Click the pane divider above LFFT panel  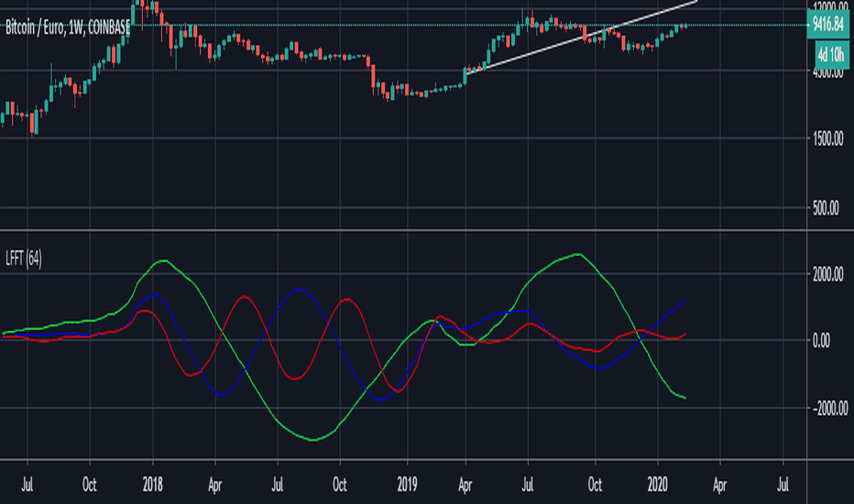(x=427, y=231)
